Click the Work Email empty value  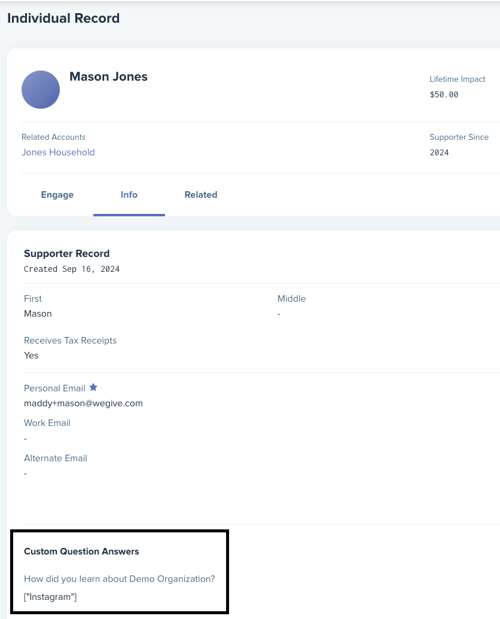click(x=26, y=439)
